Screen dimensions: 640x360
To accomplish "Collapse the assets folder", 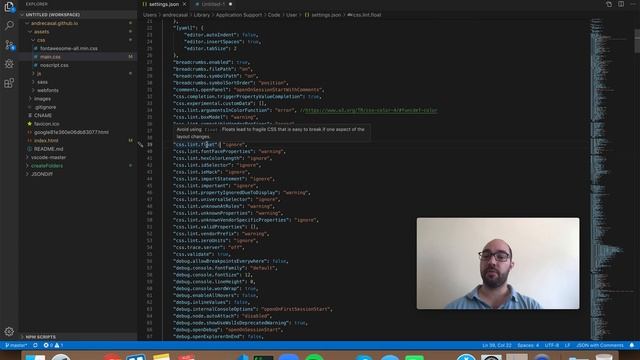I will click(78, 32).
